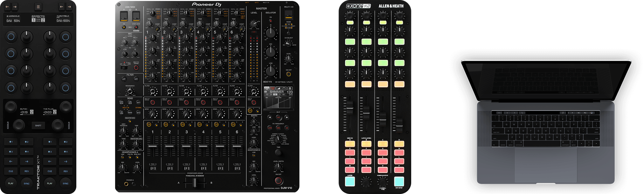Image resolution: width=644 pixels, height=194 pixels.
Task: Open utility settings gear on Beat FX screen
Action: (290, 88)
